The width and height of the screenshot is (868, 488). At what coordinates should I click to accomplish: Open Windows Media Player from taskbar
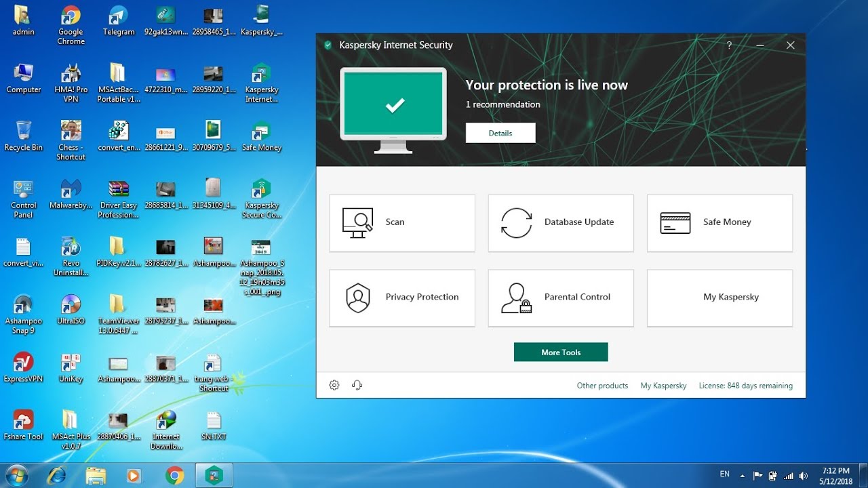pos(134,476)
